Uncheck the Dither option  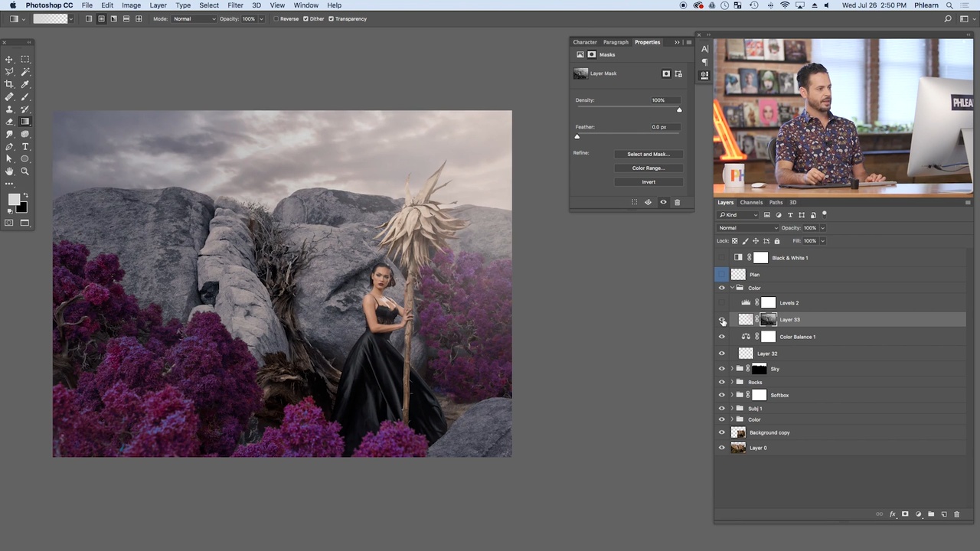pos(306,18)
